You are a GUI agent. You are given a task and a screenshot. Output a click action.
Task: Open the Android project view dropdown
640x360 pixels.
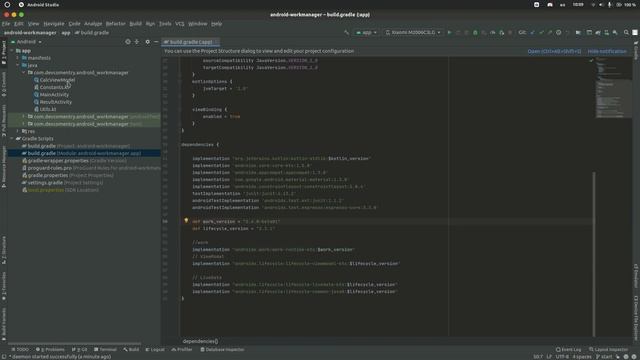coord(27,42)
